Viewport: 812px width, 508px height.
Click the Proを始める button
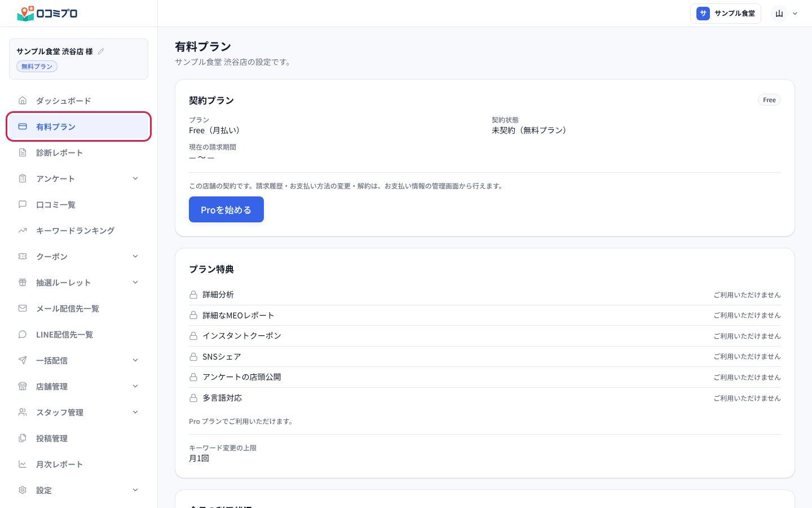pos(226,209)
